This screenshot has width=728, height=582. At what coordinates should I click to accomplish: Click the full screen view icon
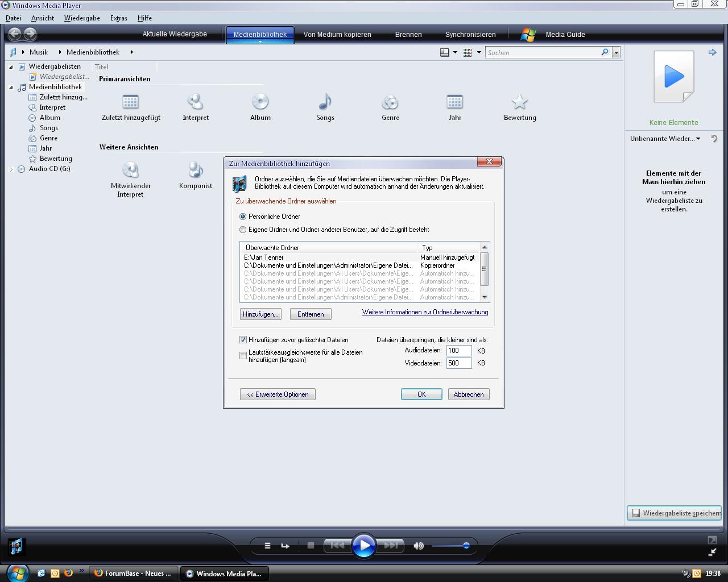(x=712, y=539)
